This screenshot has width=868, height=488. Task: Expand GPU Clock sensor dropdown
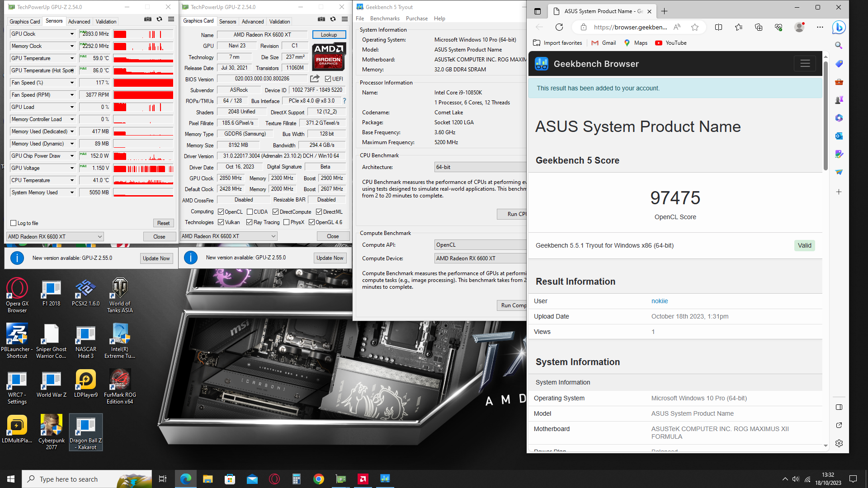coord(71,34)
